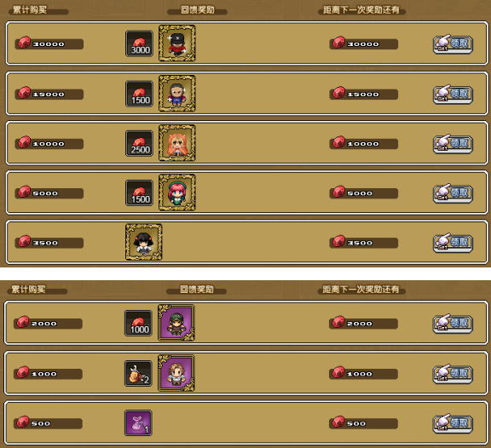491x448 pixels.
Task: Select the brown-haired purple-frame character
Action: coord(176,373)
